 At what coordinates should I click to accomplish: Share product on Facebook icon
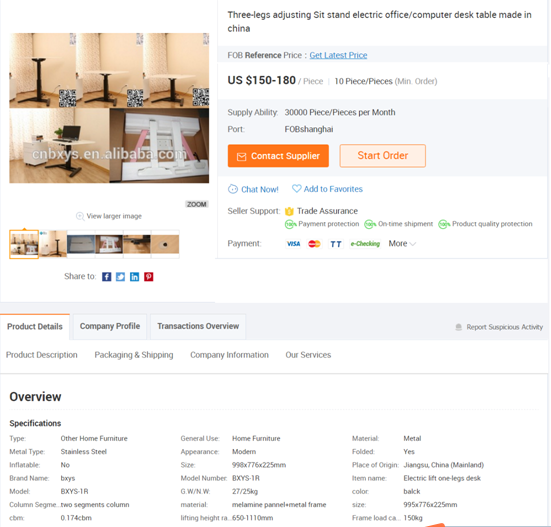click(106, 277)
